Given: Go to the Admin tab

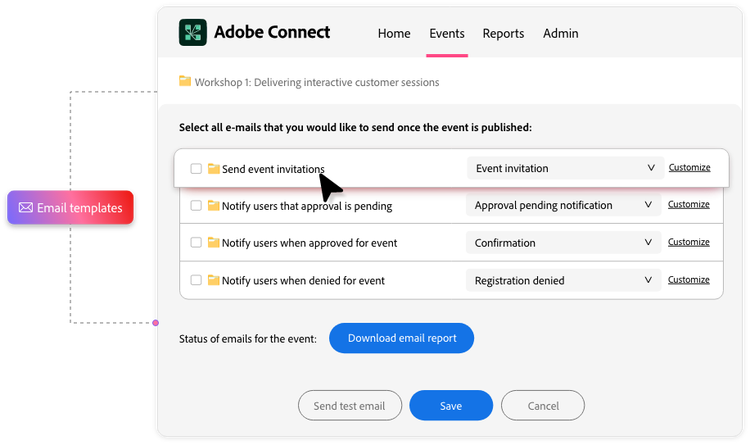Looking at the screenshot, I should click(560, 33).
